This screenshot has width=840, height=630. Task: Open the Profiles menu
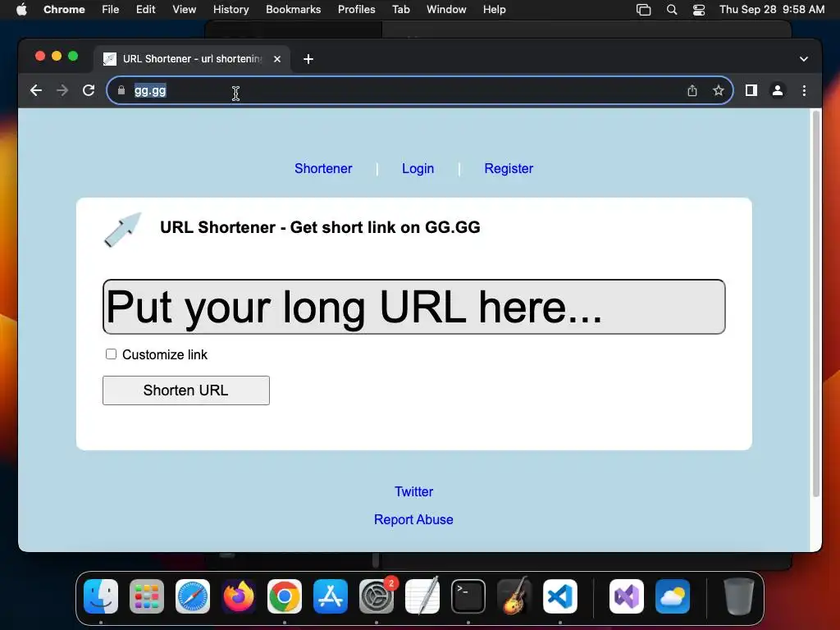click(x=356, y=10)
